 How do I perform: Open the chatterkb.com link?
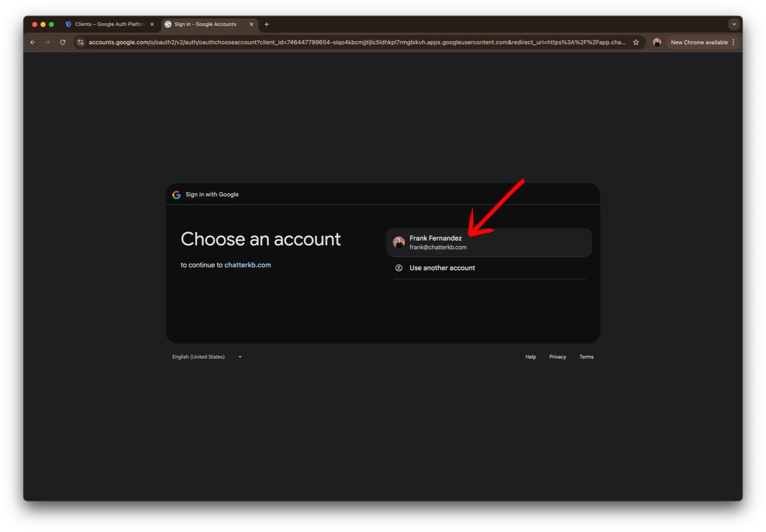coord(247,265)
